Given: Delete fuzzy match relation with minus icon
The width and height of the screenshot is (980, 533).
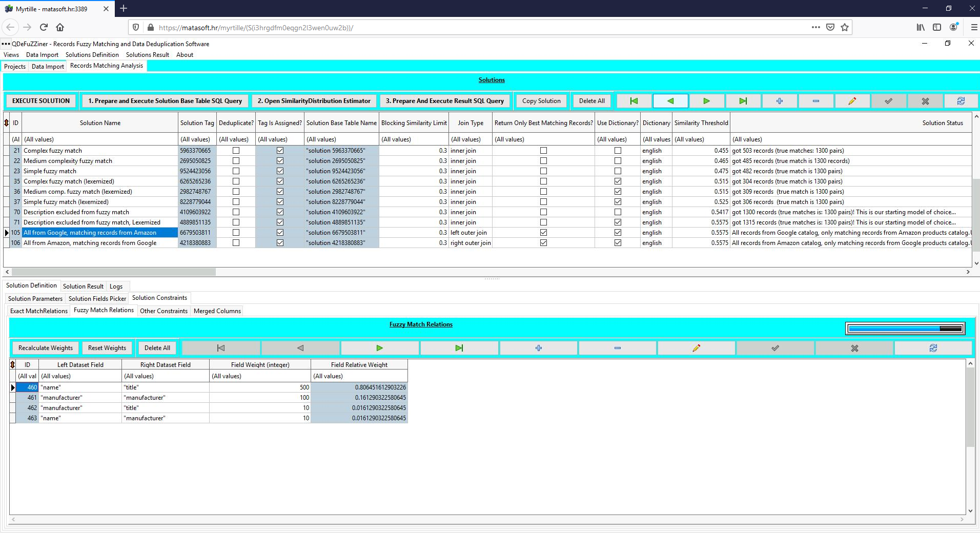Looking at the screenshot, I should click(617, 348).
